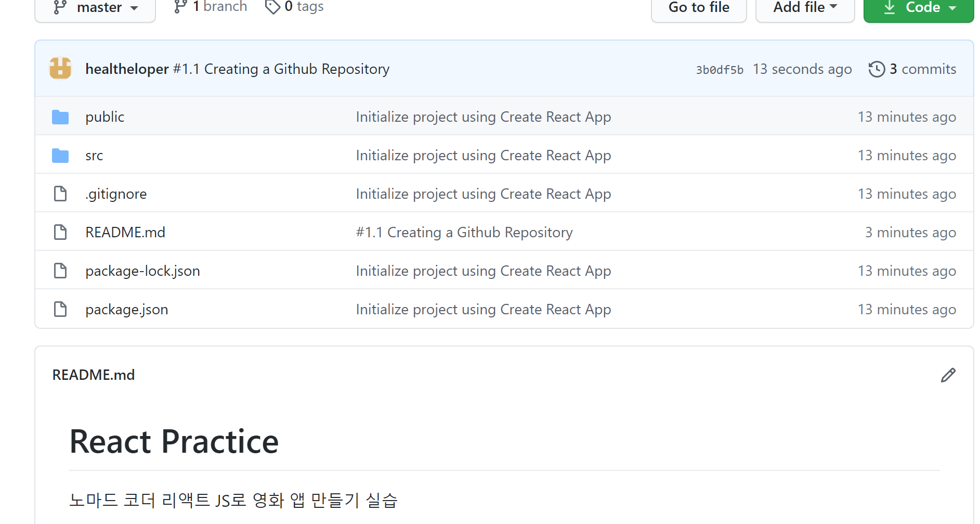Click the Korean description line in README

click(233, 500)
